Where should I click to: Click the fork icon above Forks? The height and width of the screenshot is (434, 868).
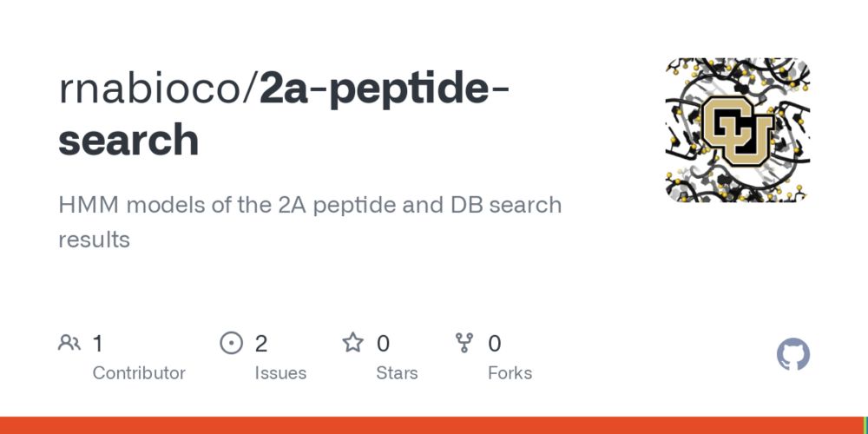[x=464, y=343]
